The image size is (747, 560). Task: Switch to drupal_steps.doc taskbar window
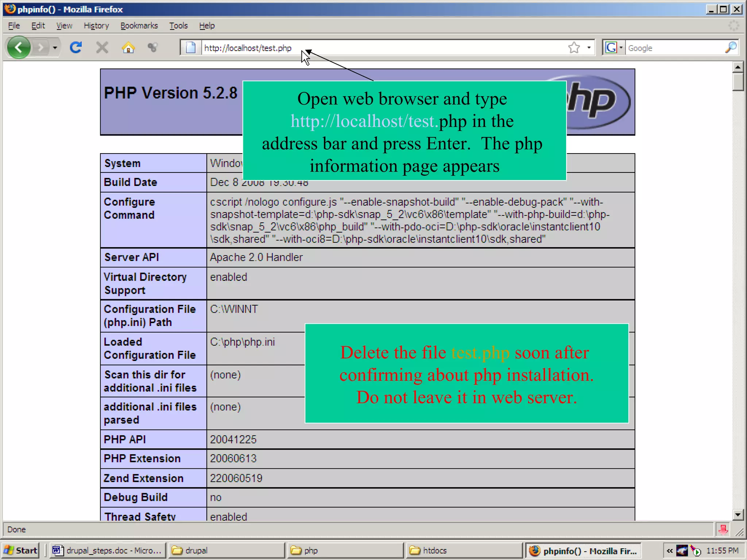(x=108, y=551)
